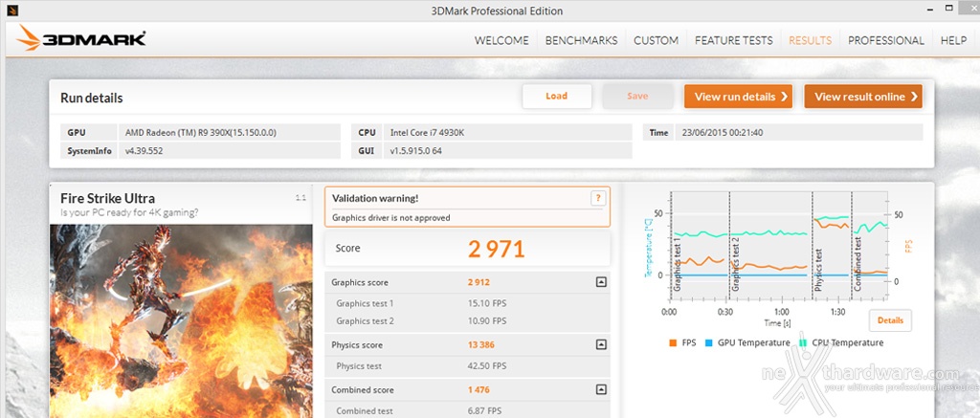Collapse the Graphics score section
Viewport: 980px width, 418px height.
(601, 282)
